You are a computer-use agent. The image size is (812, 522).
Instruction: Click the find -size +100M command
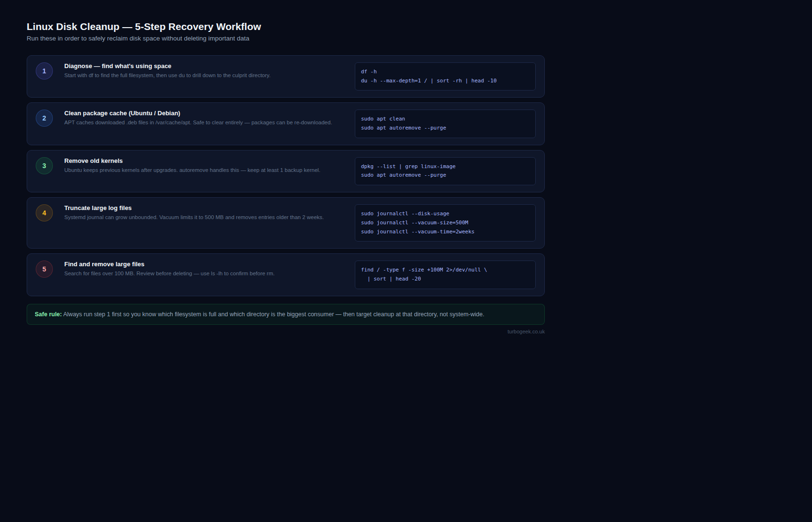[x=424, y=274]
